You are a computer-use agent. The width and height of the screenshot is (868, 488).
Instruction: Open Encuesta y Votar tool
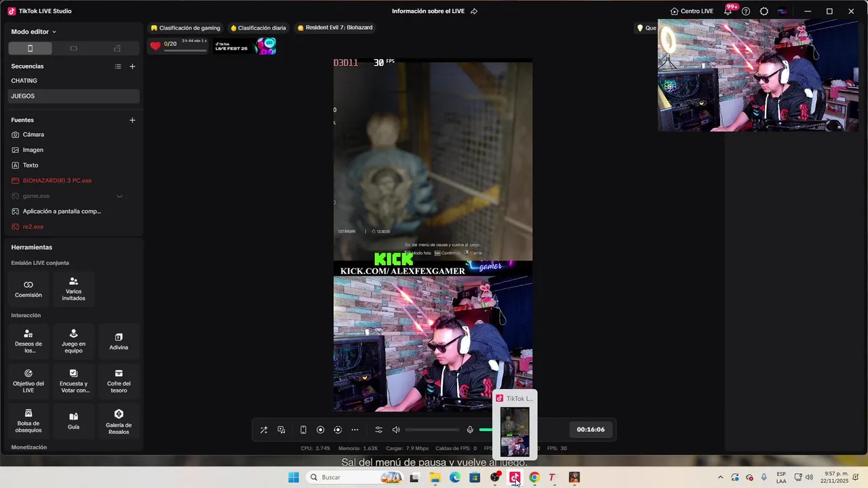click(73, 382)
